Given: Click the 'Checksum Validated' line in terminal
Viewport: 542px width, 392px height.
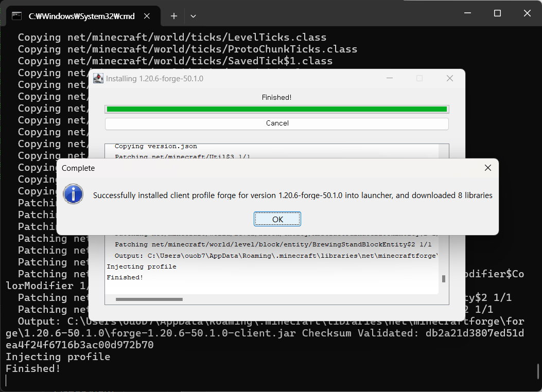Looking at the screenshot, I should tap(265, 333).
